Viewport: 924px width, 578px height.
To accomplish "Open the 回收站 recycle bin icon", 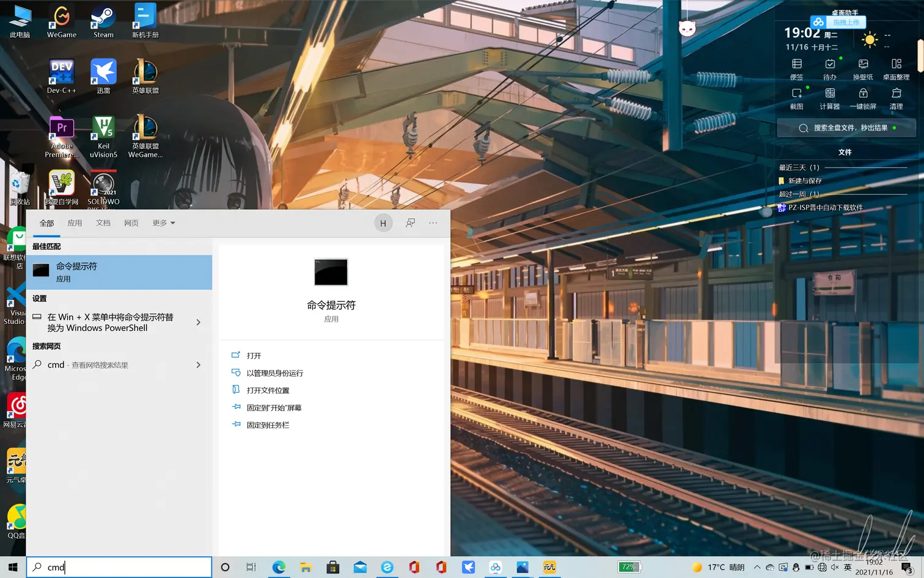I will (x=20, y=188).
